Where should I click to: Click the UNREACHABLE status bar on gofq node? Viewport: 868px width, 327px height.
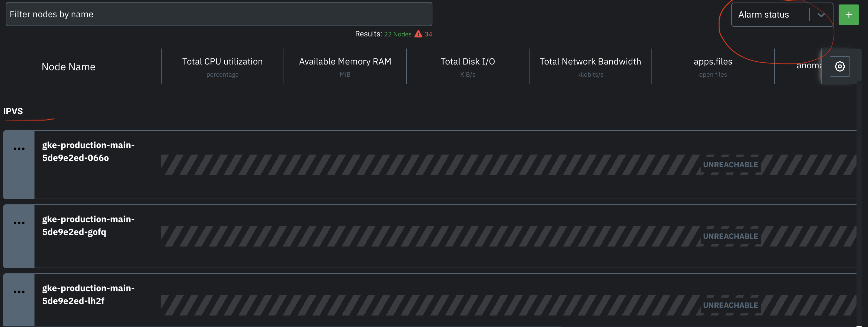pyautogui.click(x=730, y=236)
